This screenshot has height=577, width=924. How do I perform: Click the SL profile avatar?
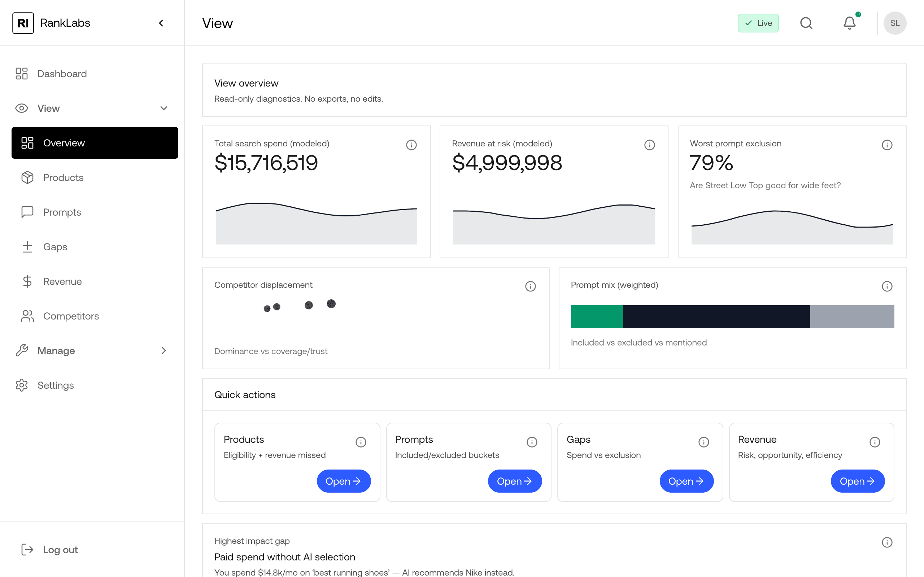pos(895,23)
